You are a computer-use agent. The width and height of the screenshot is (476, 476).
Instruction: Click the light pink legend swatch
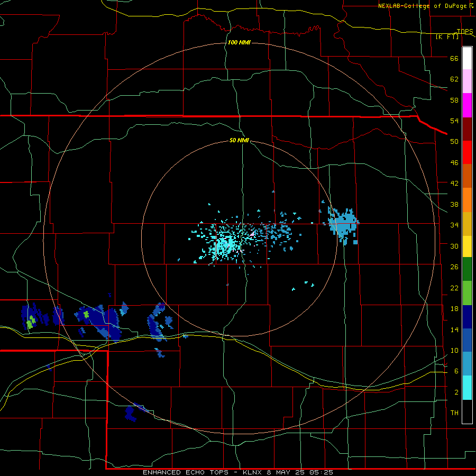(467, 81)
